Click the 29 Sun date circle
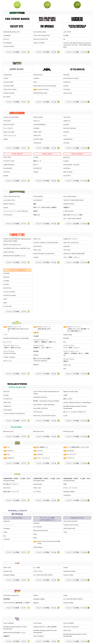 pyautogui.click(x=77, y=5)
